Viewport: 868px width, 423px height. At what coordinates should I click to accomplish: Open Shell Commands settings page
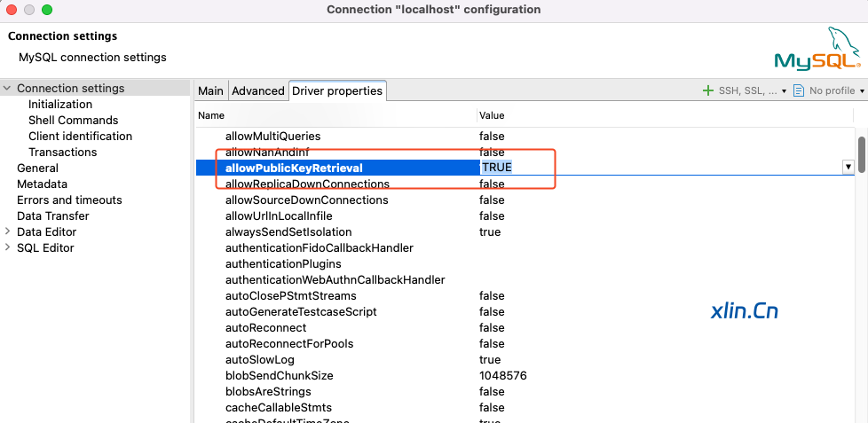click(73, 121)
